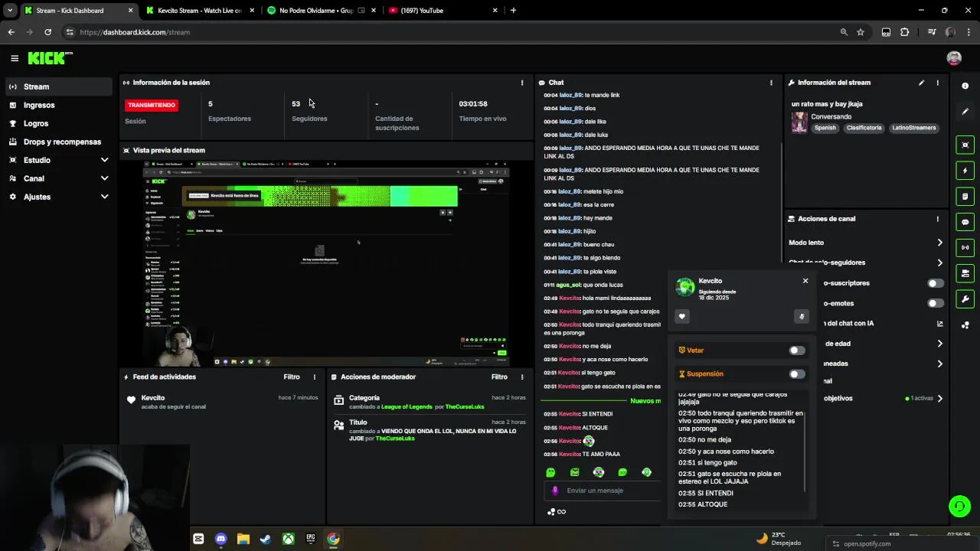Toggle the lightning bolt widget in right rail
Screen dimensions: 980x551
tap(965, 171)
